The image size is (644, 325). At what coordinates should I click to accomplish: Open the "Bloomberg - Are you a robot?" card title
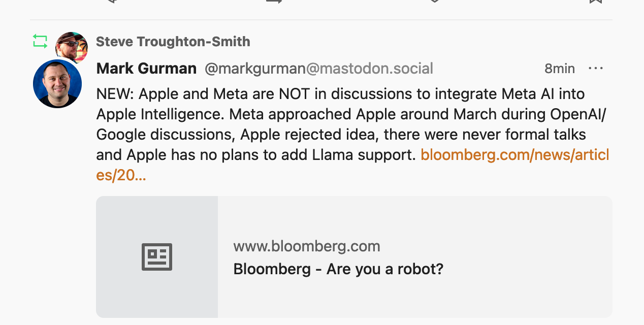[338, 269]
